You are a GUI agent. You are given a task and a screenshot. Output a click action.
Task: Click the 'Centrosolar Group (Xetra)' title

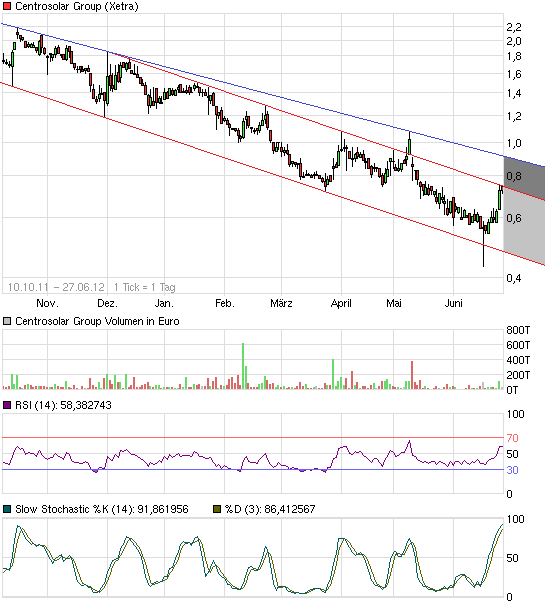[77, 6]
